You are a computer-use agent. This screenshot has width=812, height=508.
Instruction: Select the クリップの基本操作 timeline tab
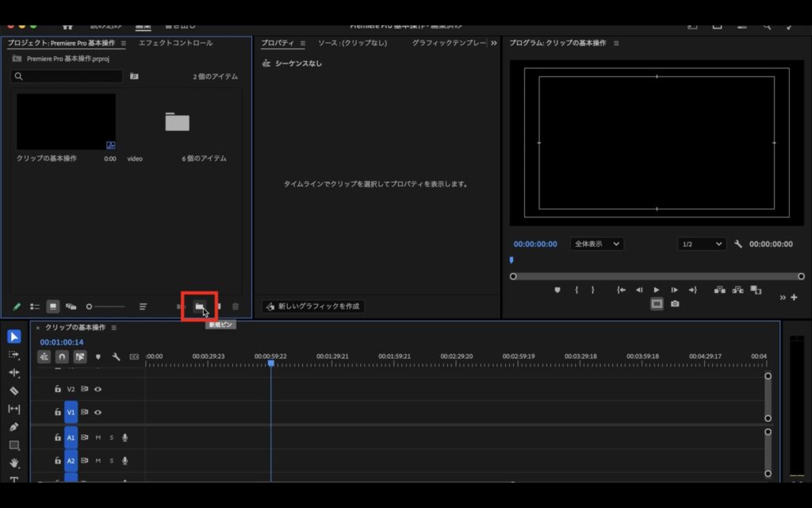coord(75,328)
